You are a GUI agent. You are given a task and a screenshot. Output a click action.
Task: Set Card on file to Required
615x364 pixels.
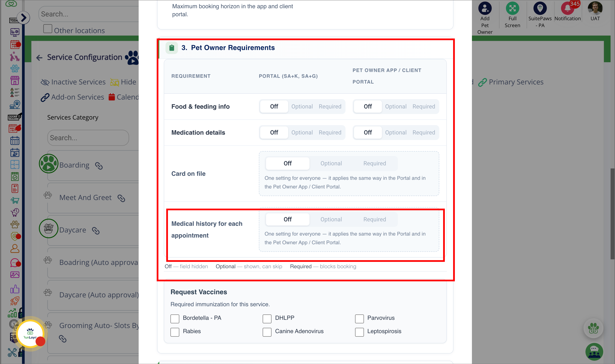(374, 163)
